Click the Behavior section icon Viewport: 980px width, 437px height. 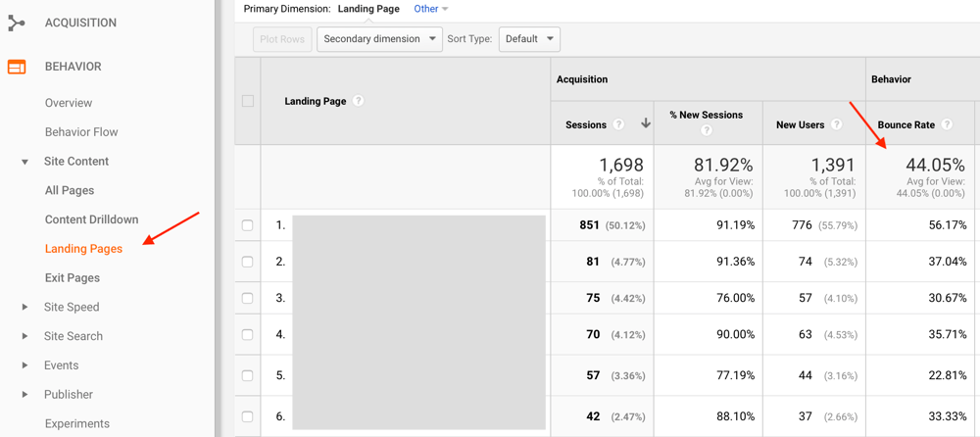pyautogui.click(x=17, y=67)
